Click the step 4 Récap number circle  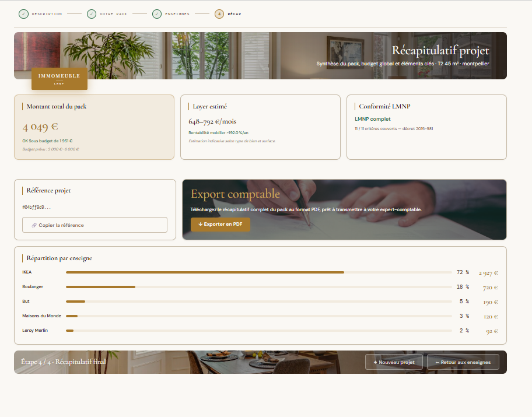[x=219, y=14]
